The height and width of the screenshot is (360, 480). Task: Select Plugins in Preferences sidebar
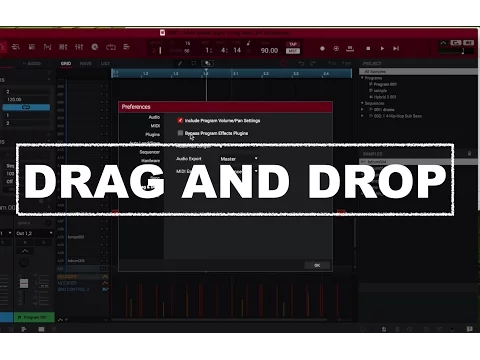pyautogui.click(x=152, y=134)
